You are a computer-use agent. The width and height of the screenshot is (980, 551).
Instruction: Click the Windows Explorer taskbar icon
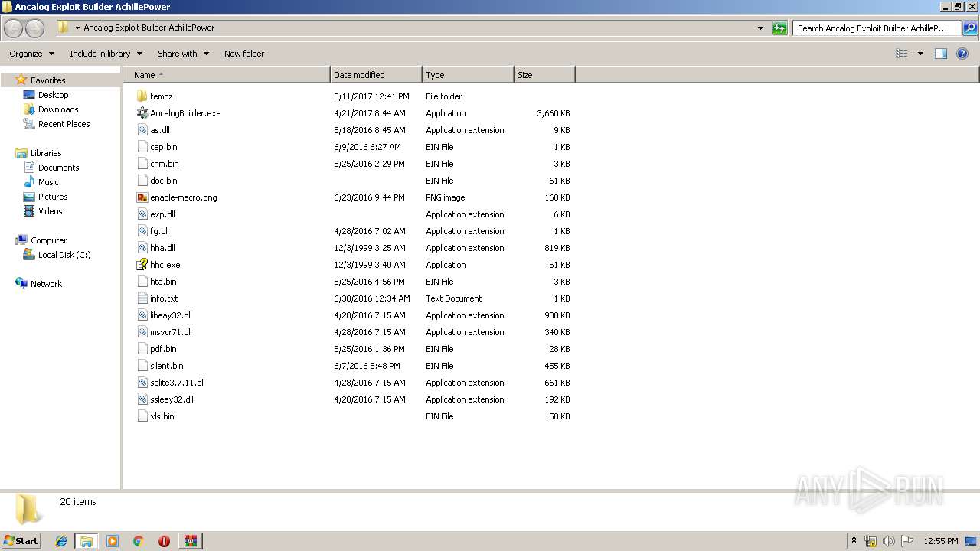pyautogui.click(x=87, y=541)
